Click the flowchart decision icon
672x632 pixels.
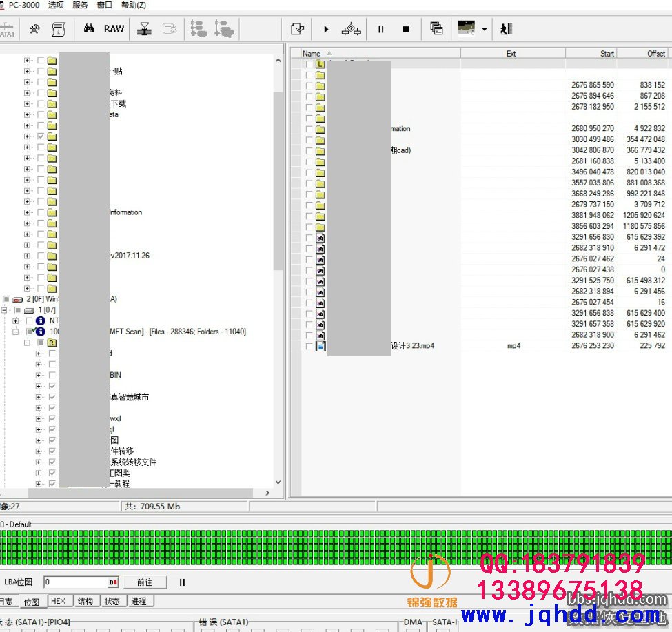click(x=351, y=29)
